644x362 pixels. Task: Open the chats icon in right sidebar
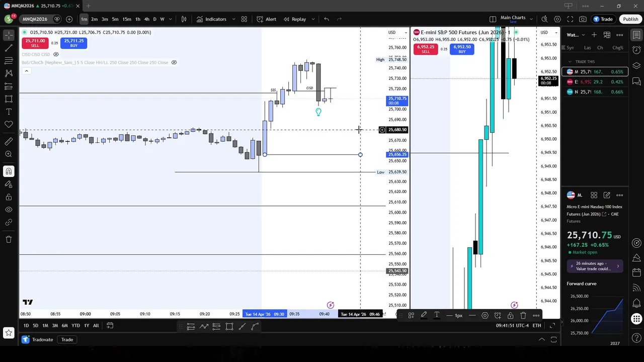tap(636, 81)
